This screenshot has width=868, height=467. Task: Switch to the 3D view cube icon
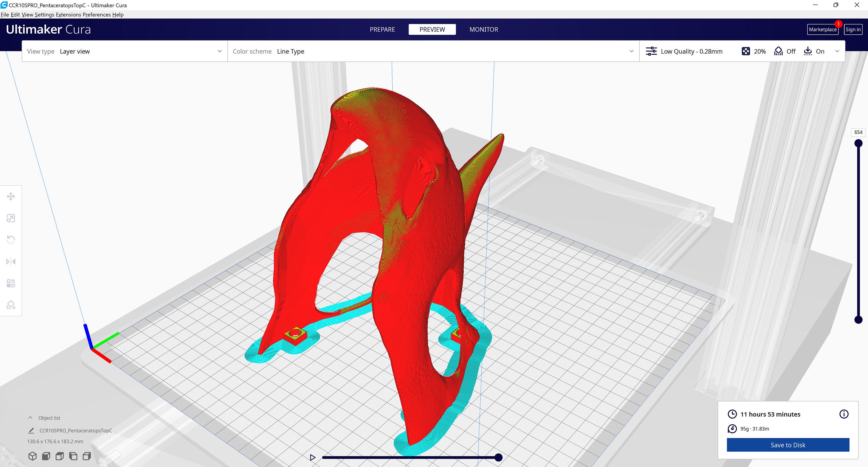point(32,456)
